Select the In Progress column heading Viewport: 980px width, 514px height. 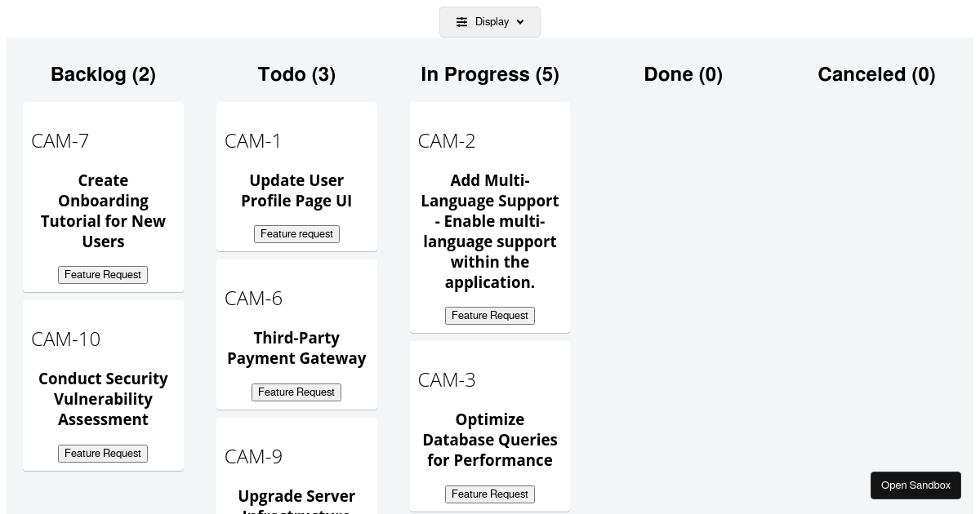pyautogui.click(x=490, y=74)
